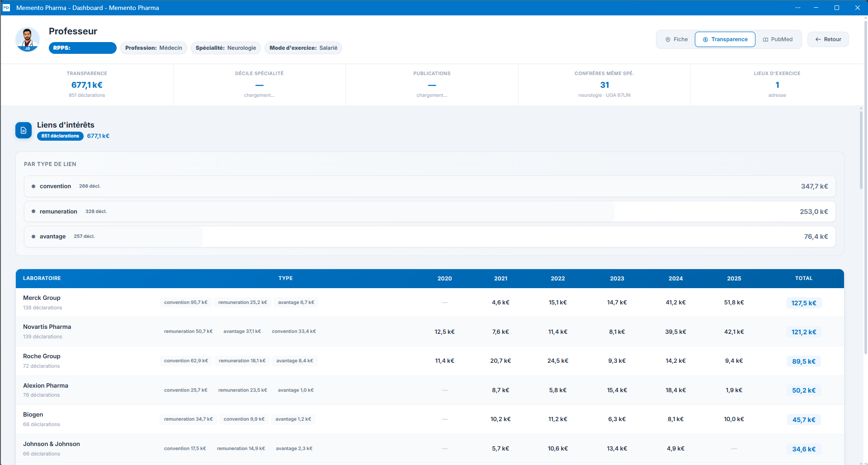
Task: Click the Lieux d'exercice value 1
Action: [x=777, y=85]
